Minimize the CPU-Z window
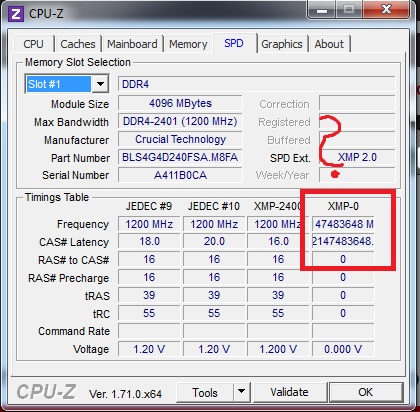The width and height of the screenshot is (420, 412). tap(322, 11)
